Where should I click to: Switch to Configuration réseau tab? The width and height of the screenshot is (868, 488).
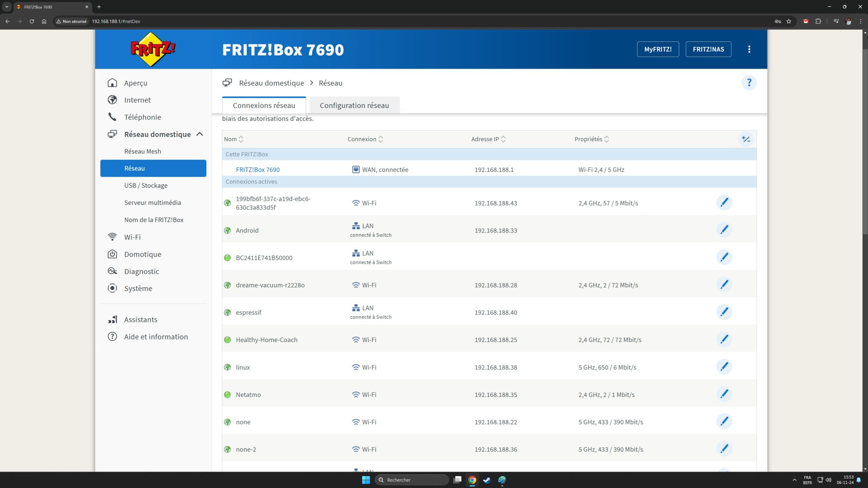tap(354, 105)
